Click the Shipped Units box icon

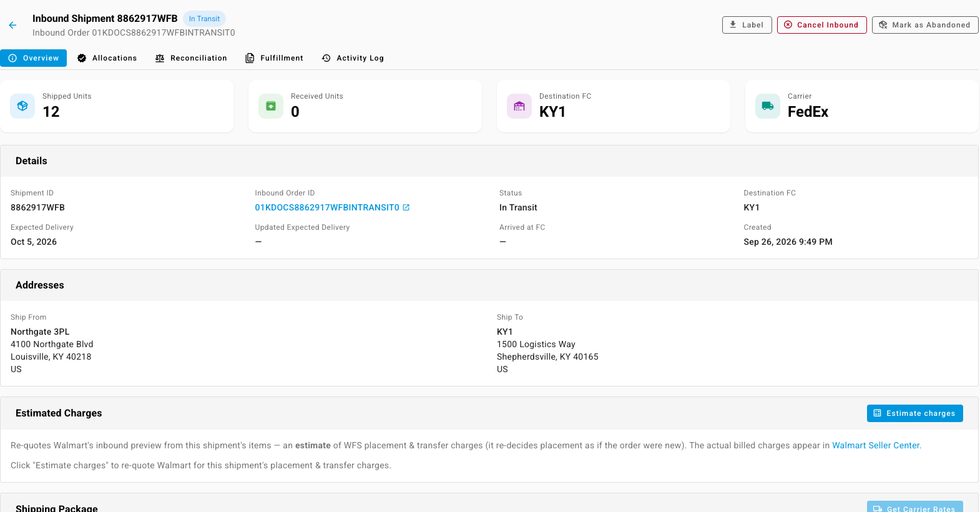(x=22, y=106)
